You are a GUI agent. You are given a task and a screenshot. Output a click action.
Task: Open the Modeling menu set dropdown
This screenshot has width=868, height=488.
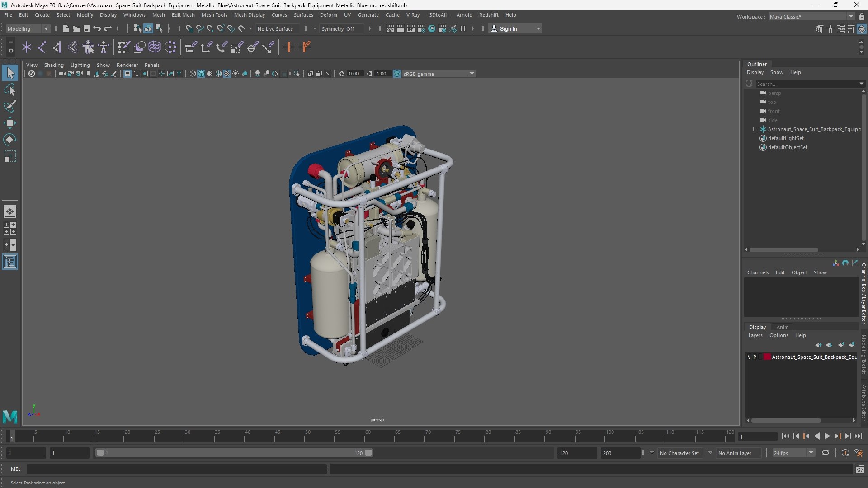click(x=28, y=28)
